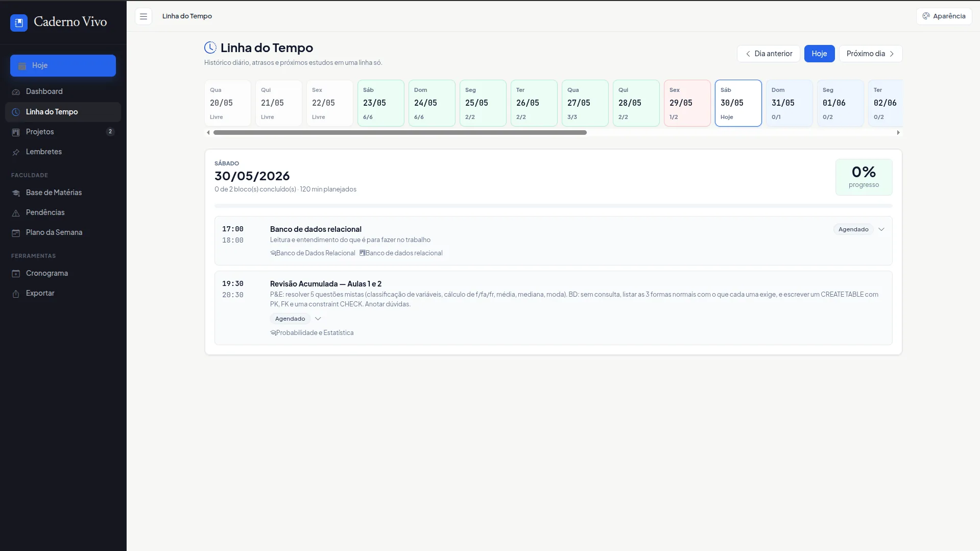The height and width of the screenshot is (551, 980).
Task: Click the Base de Matérias graduation cap icon
Action: point(16,193)
